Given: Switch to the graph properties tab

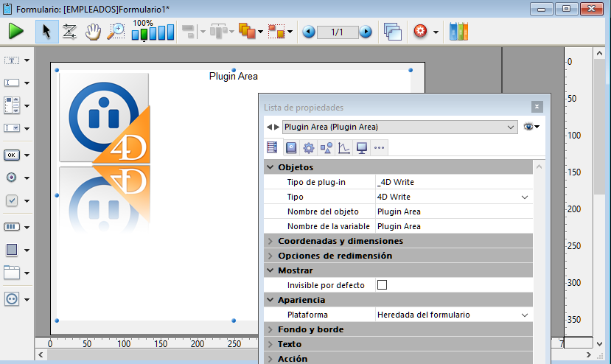Looking at the screenshot, I should pyautogui.click(x=343, y=148).
